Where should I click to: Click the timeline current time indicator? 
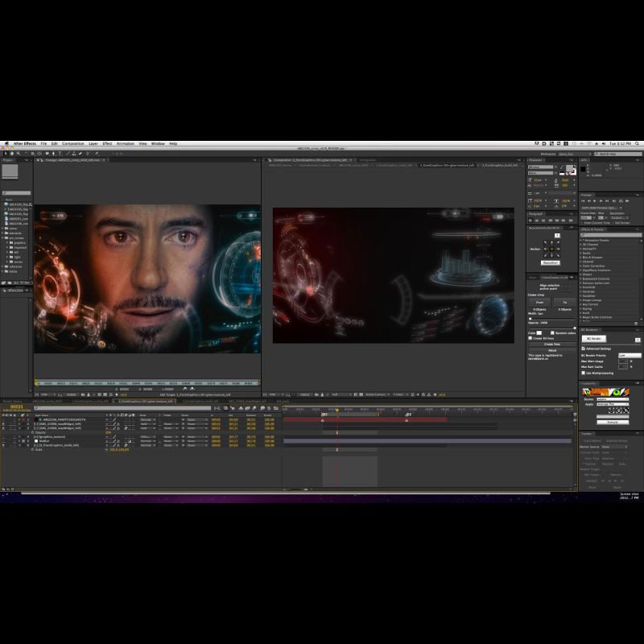click(337, 410)
